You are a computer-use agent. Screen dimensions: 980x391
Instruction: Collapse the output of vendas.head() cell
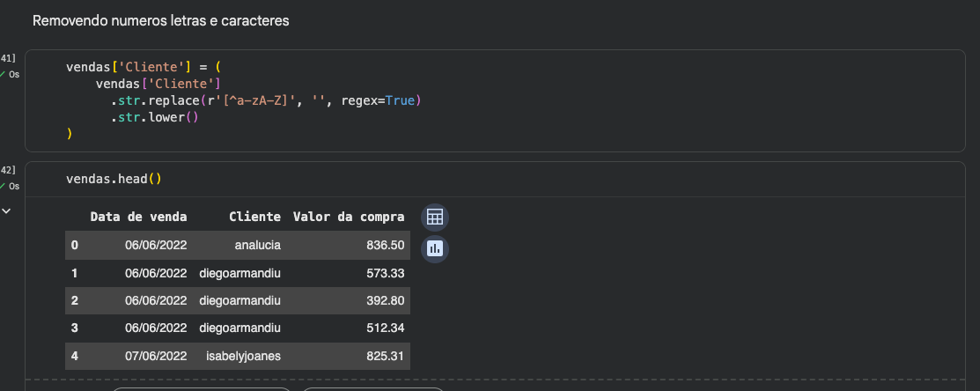point(7,211)
